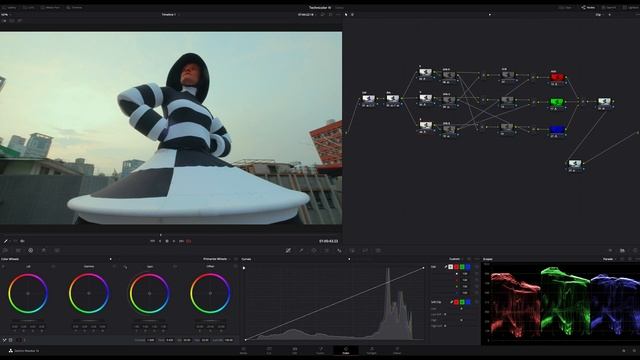Switch to the Fusion page
The image size is (640, 360).
click(320, 351)
